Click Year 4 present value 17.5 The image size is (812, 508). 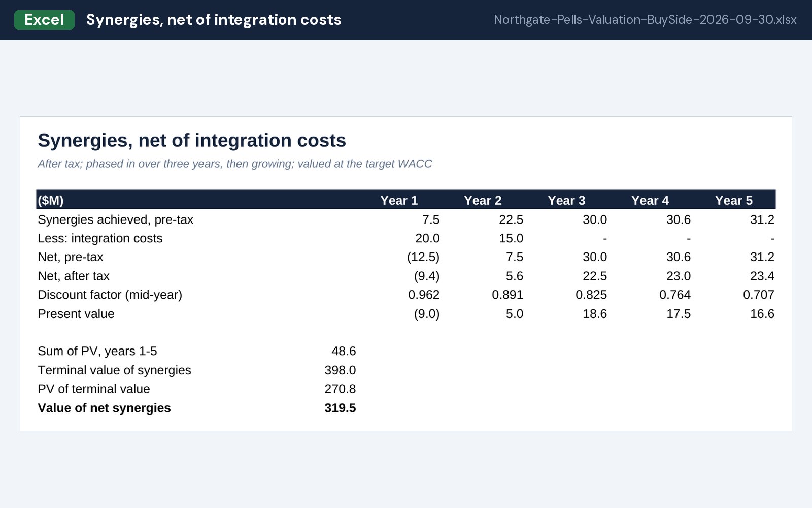tap(679, 313)
